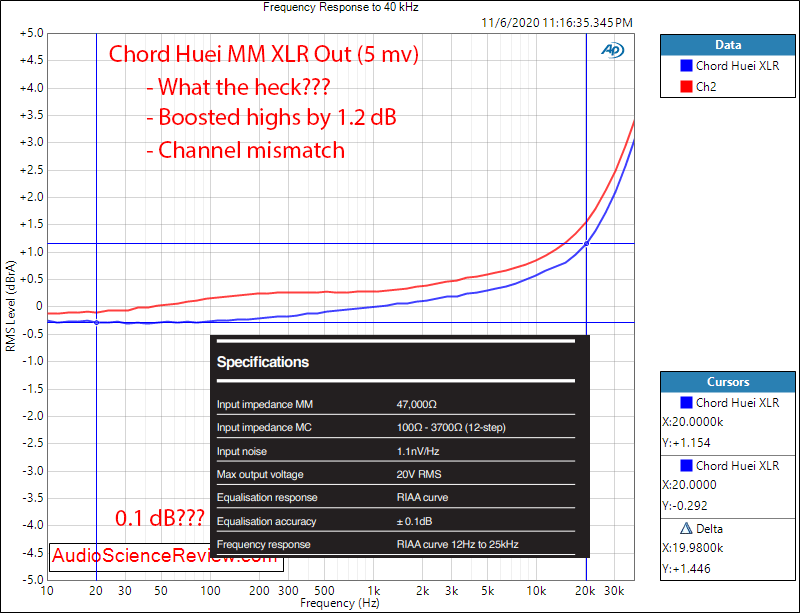The width and height of the screenshot is (800, 613).
Task: Click blue swatch of second cursor entry
Action: point(686,465)
